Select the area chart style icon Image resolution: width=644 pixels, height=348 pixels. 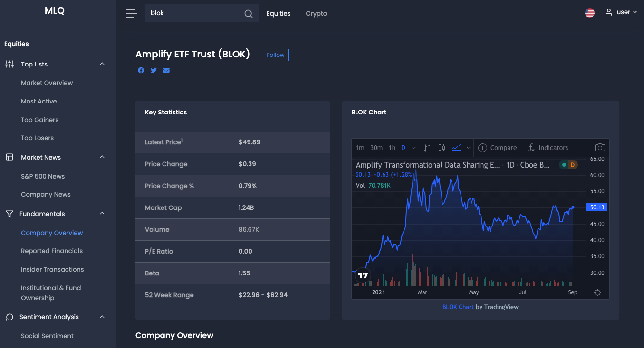pos(456,148)
